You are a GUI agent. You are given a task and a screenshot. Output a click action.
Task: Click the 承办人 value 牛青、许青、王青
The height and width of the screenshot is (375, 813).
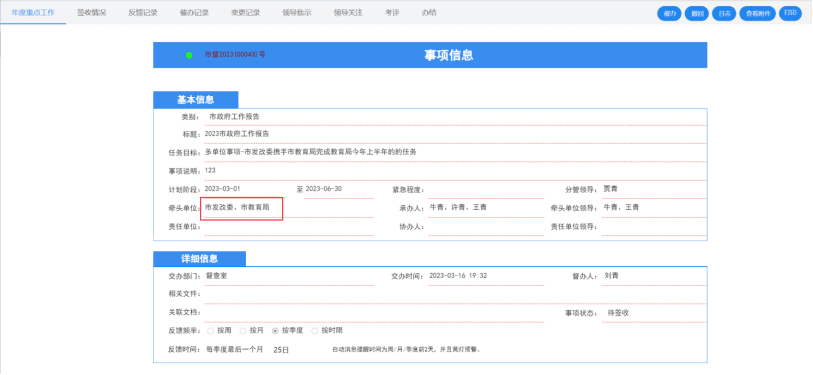click(x=458, y=207)
